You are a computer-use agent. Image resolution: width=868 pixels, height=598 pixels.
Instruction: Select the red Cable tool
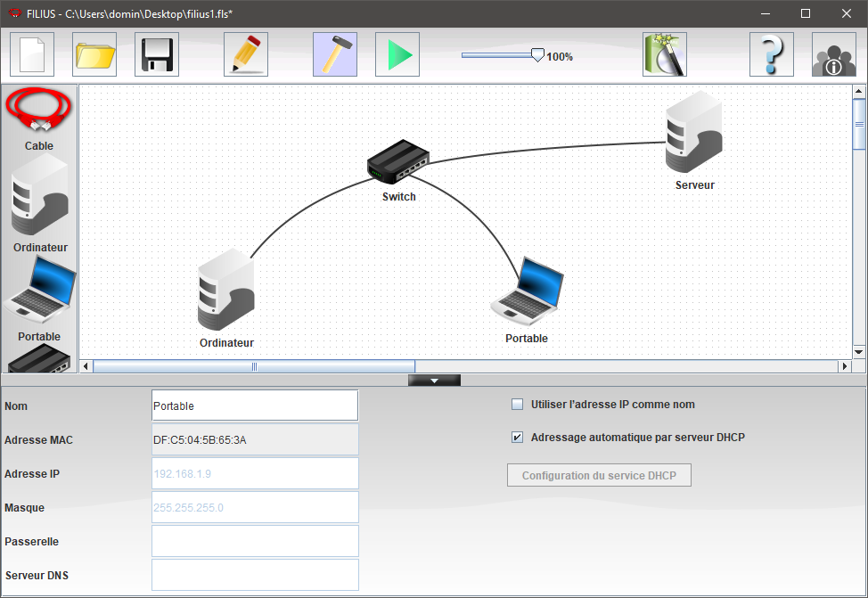point(39,111)
